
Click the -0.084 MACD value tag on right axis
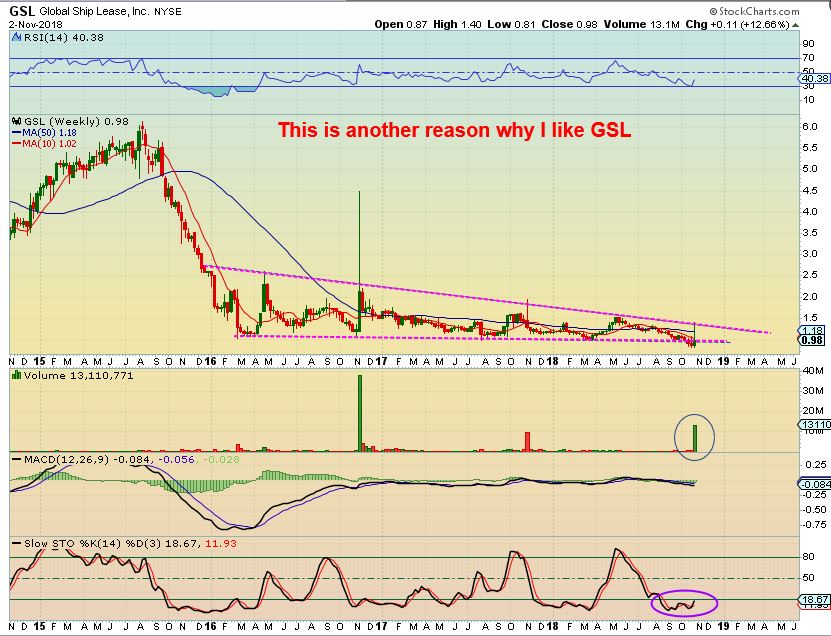click(x=815, y=484)
